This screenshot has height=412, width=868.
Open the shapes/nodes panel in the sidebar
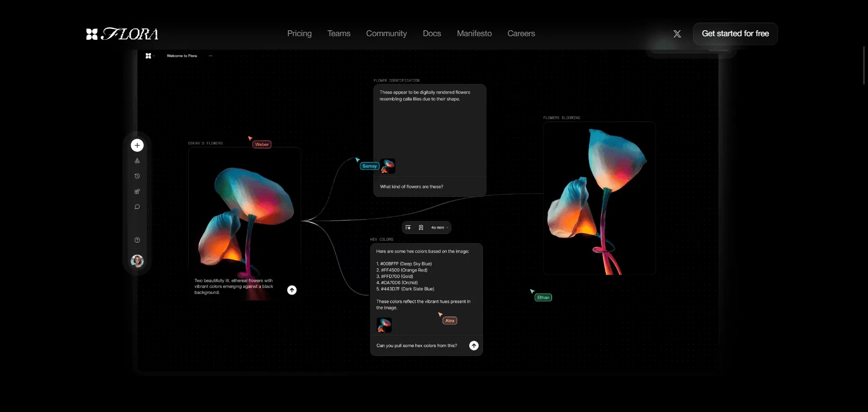(x=137, y=160)
